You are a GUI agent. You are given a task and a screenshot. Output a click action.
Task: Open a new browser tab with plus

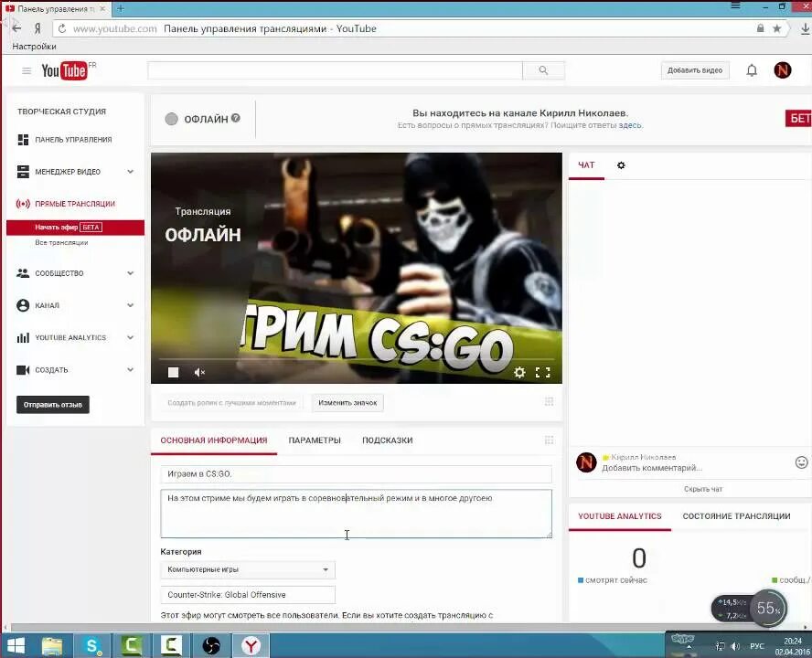[x=120, y=9]
